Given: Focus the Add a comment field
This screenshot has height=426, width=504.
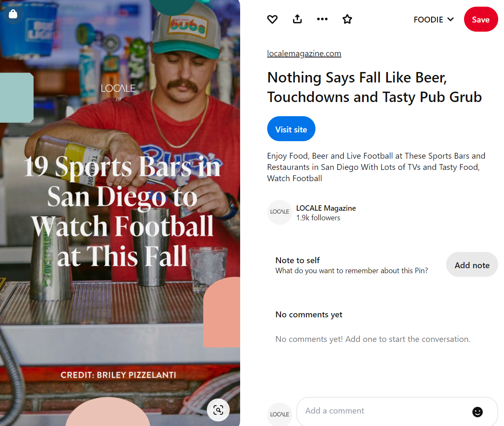Looking at the screenshot, I should pos(383,411).
